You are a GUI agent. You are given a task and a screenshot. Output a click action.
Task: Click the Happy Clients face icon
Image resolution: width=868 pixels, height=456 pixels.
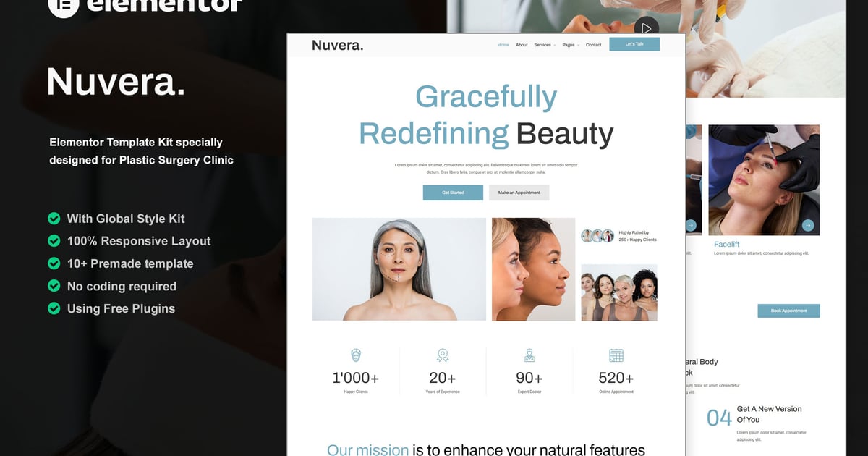tap(356, 355)
